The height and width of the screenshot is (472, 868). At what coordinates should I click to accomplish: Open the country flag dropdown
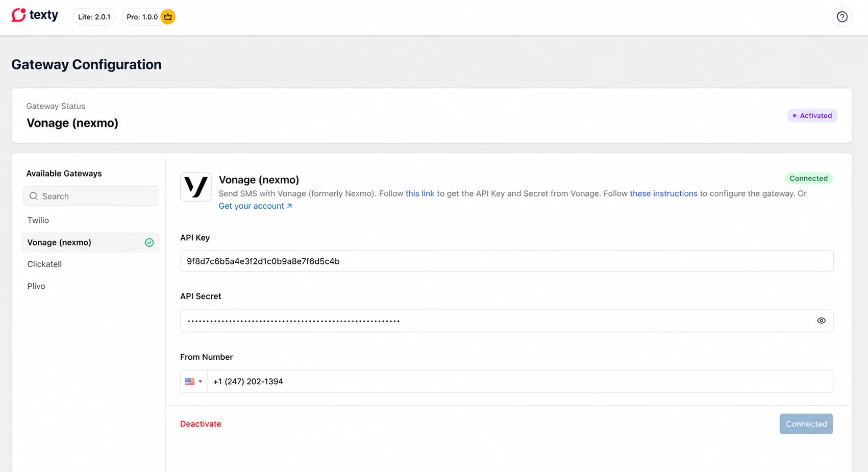194,381
